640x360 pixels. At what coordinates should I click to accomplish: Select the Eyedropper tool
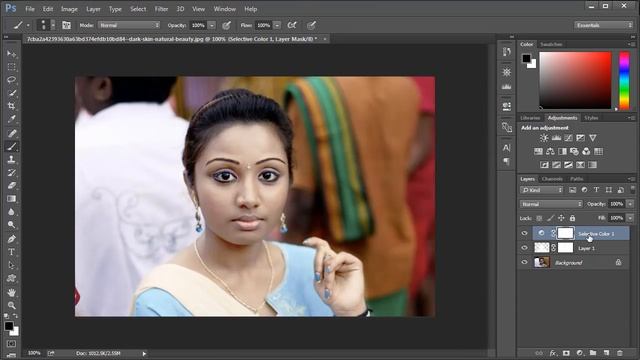pyautogui.click(x=11, y=119)
